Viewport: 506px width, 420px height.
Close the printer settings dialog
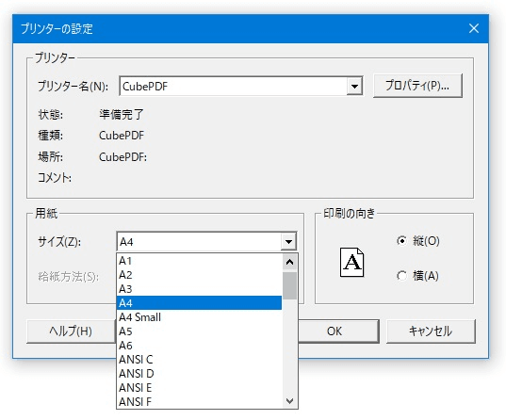(474, 28)
